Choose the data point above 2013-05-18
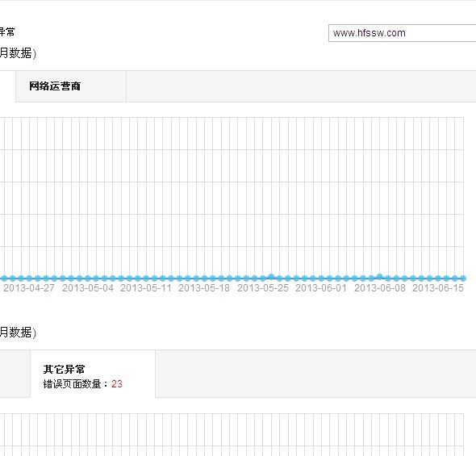476x456 pixels. coord(204,278)
